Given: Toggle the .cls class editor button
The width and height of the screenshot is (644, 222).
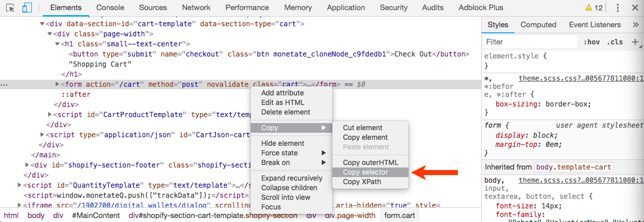Looking at the screenshot, I should (x=615, y=42).
